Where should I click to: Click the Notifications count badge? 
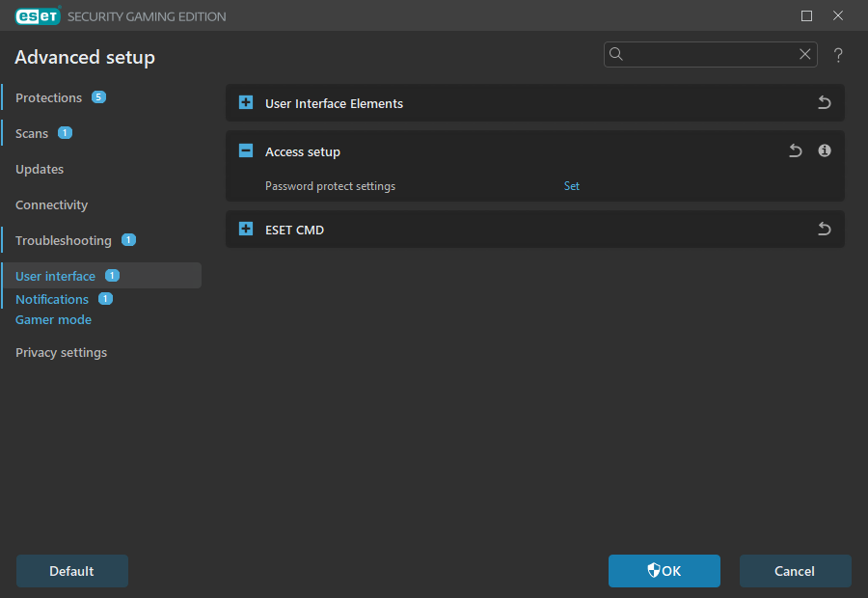tap(105, 298)
